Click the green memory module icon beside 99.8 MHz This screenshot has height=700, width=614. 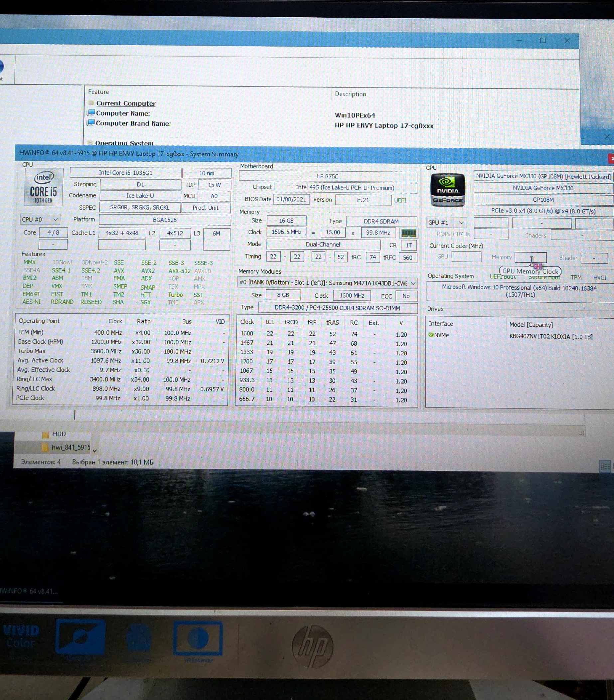(x=408, y=233)
